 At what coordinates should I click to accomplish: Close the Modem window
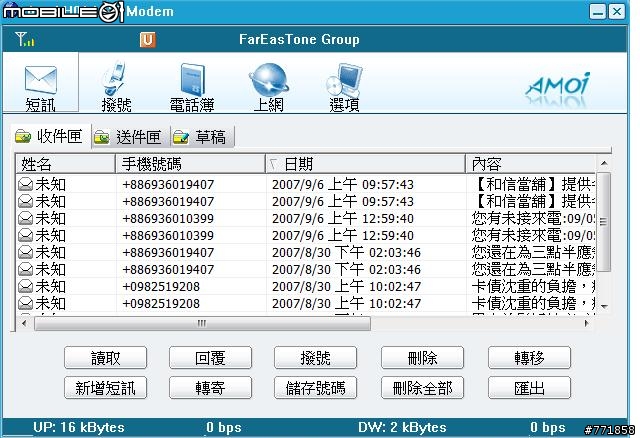coord(617,11)
